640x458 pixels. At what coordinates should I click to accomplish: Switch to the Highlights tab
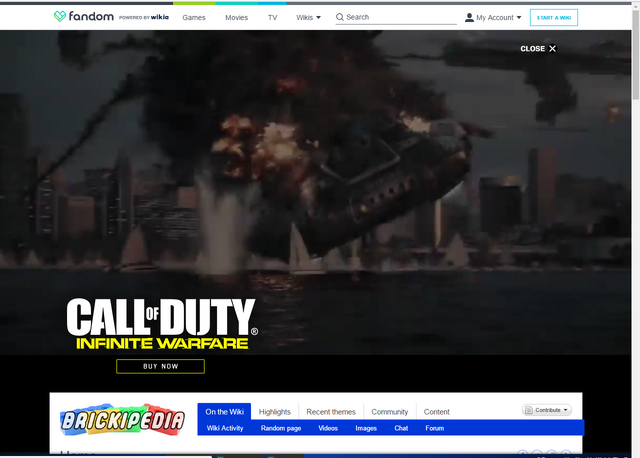275,412
